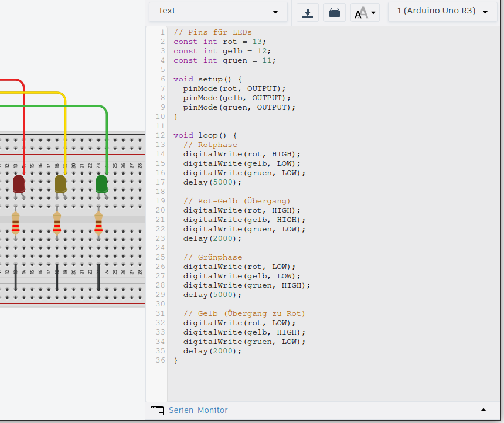Click the 'delay(5000);' on line 29
This screenshot has height=423, width=504.
click(212, 295)
